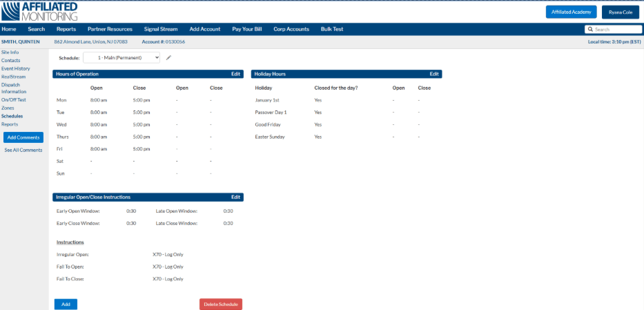This screenshot has width=644, height=310.
Task: Click the pencil icon beside Schedule dropdown
Action: click(168, 58)
